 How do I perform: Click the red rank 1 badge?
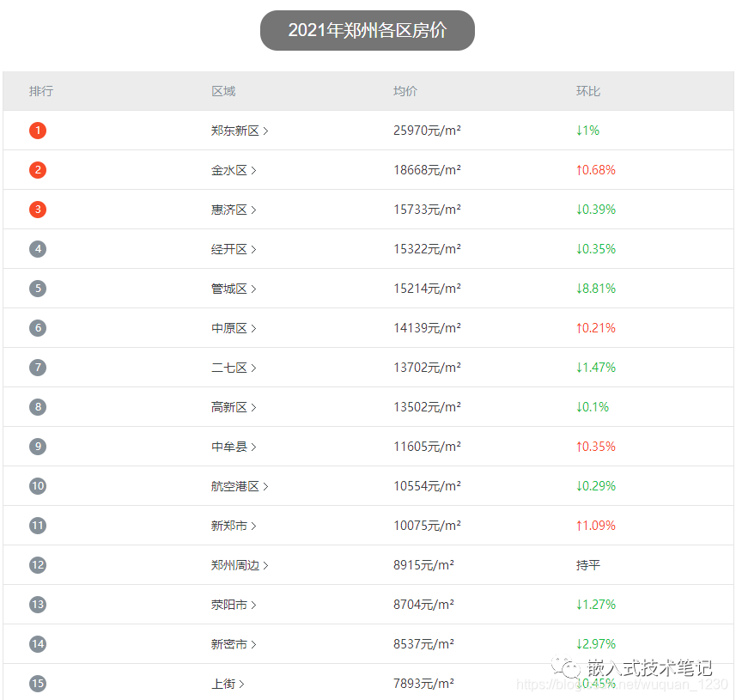(38, 131)
